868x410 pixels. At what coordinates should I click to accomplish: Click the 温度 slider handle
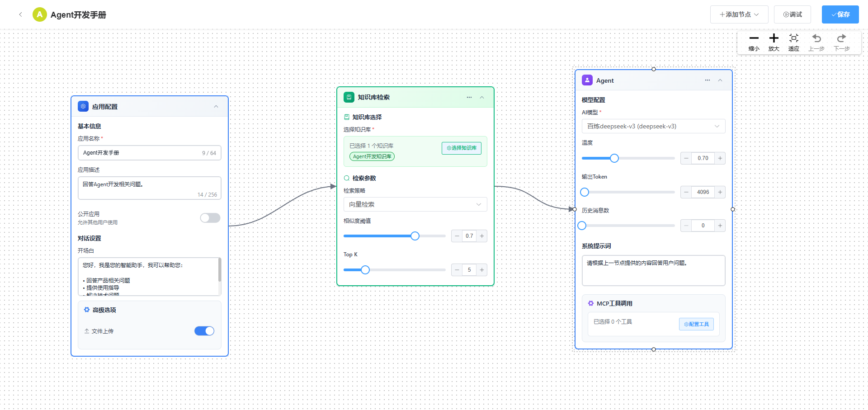point(614,158)
